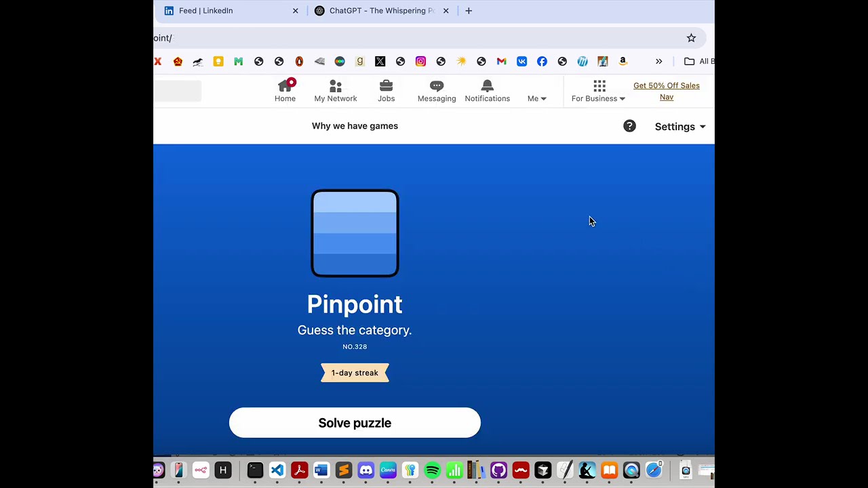Open the For Business apps menu
Screen dimensions: 868x488
click(x=598, y=91)
